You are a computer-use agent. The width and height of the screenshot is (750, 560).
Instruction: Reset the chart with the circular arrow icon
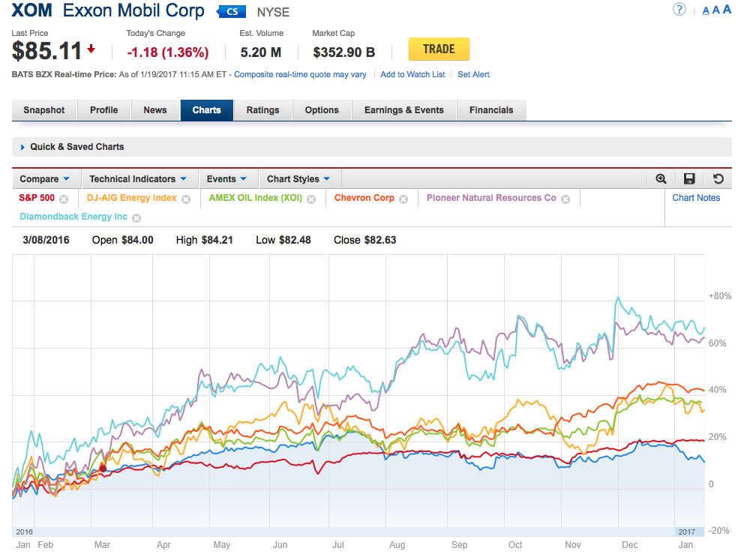coord(717,178)
